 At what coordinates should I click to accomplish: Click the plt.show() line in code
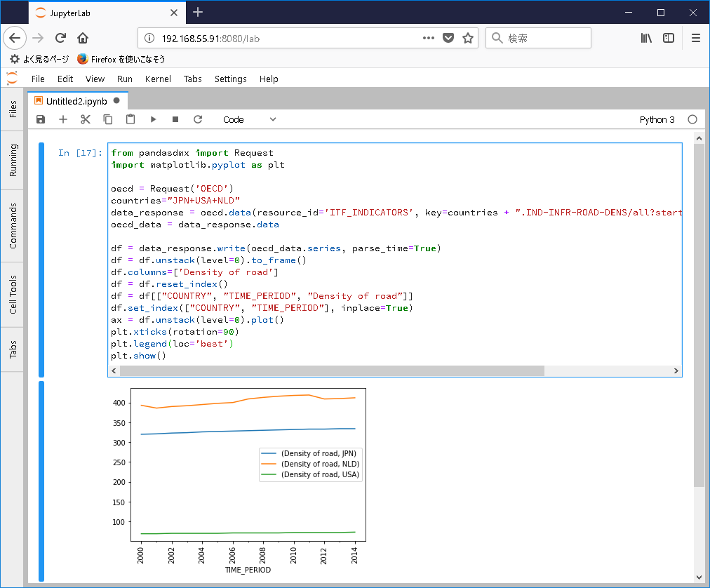click(x=138, y=356)
